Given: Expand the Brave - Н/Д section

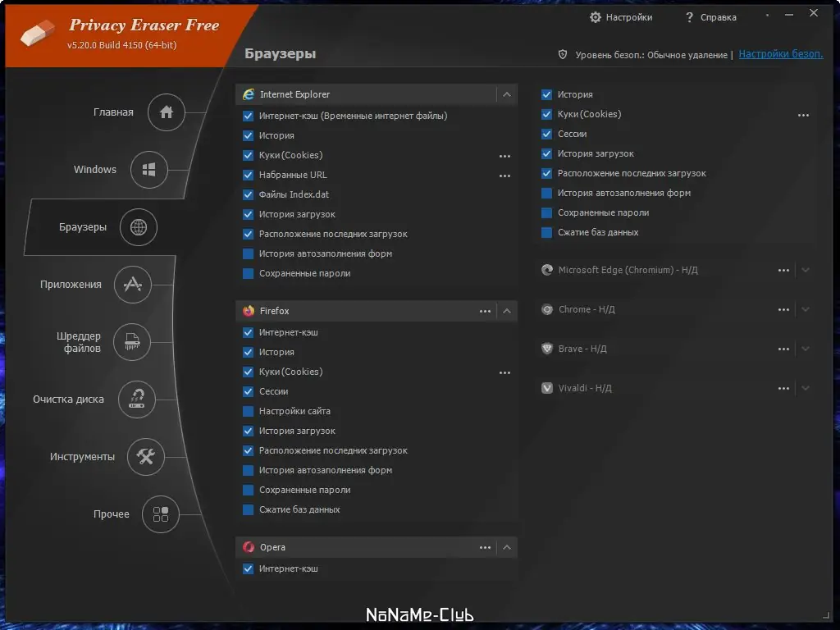Looking at the screenshot, I should pos(803,348).
